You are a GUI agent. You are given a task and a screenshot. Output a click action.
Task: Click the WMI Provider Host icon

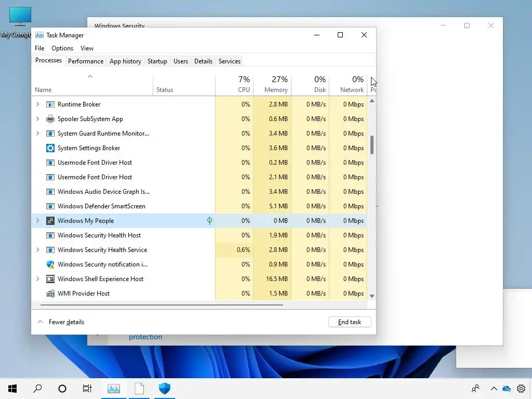[x=50, y=294]
